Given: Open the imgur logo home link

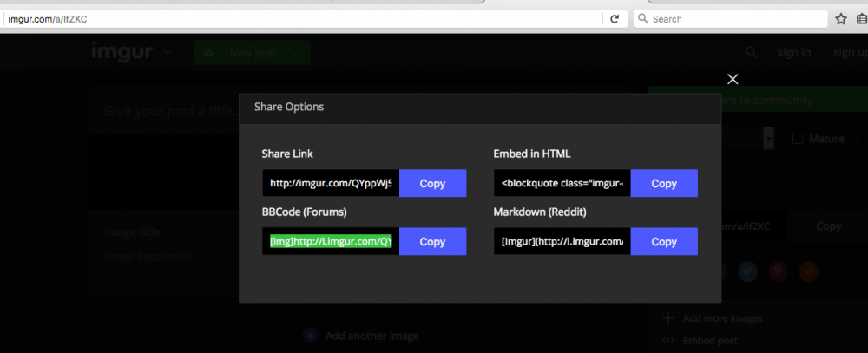Looking at the screenshot, I should click(x=122, y=52).
